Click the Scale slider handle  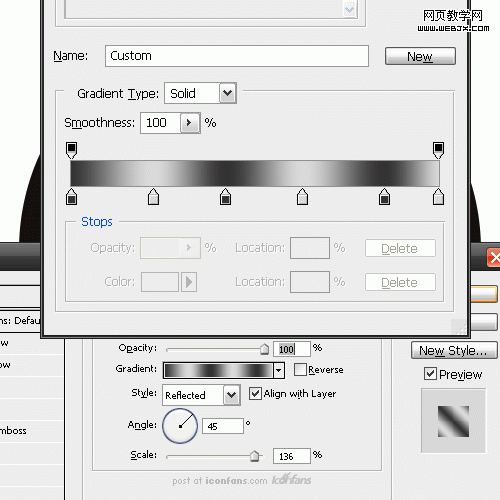[255, 456]
